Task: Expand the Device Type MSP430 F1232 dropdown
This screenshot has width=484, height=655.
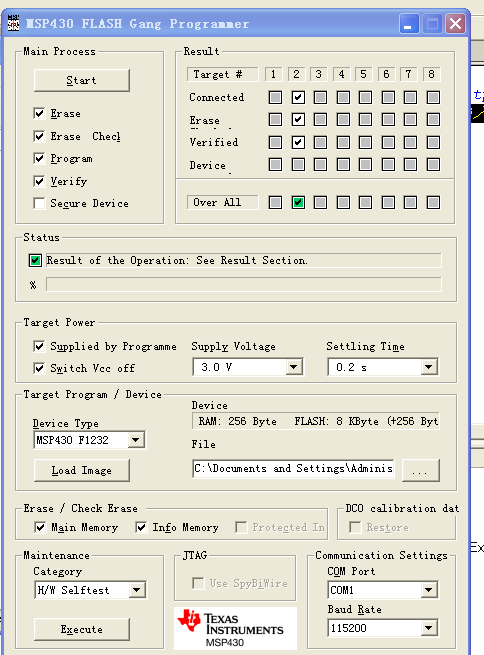Action: (x=136, y=440)
